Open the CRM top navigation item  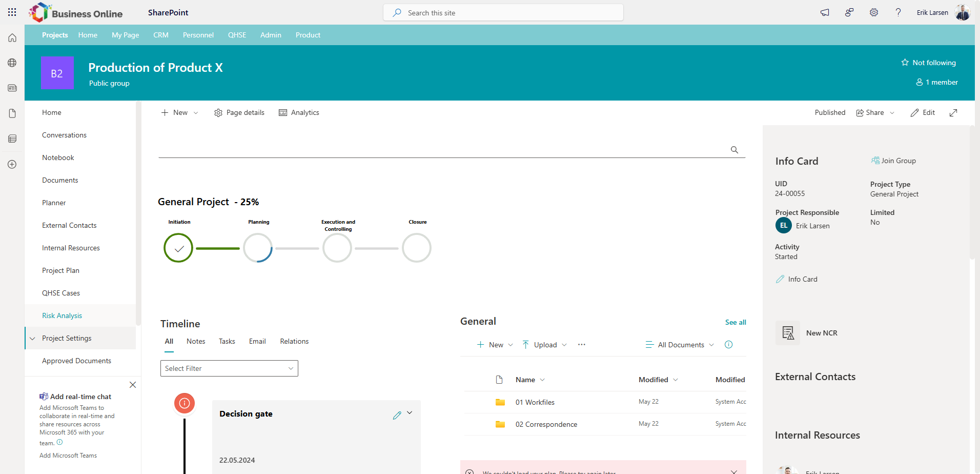tap(161, 35)
